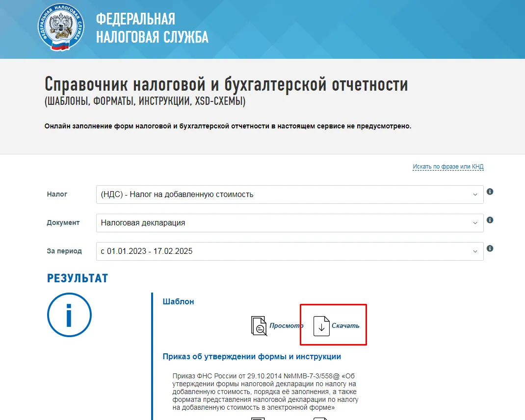
Task: Click the info icon beside the Документ field
Action: point(490,220)
